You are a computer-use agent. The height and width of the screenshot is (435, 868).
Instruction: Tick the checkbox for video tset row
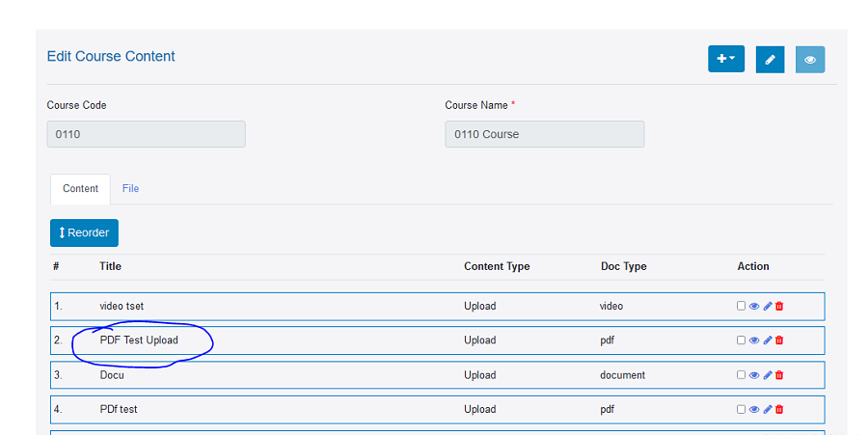(x=741, y=306)
